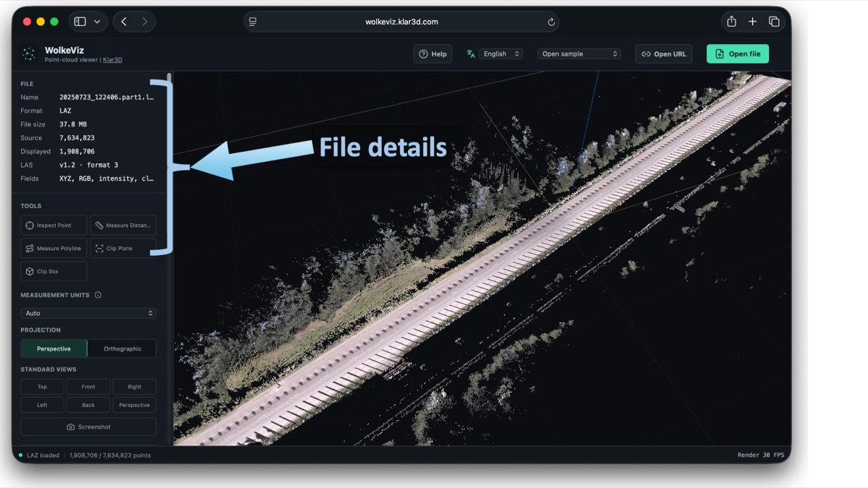Viewport: 868px width, 488px height.
Task: Set standard view to Top
Action: [42, 387]
